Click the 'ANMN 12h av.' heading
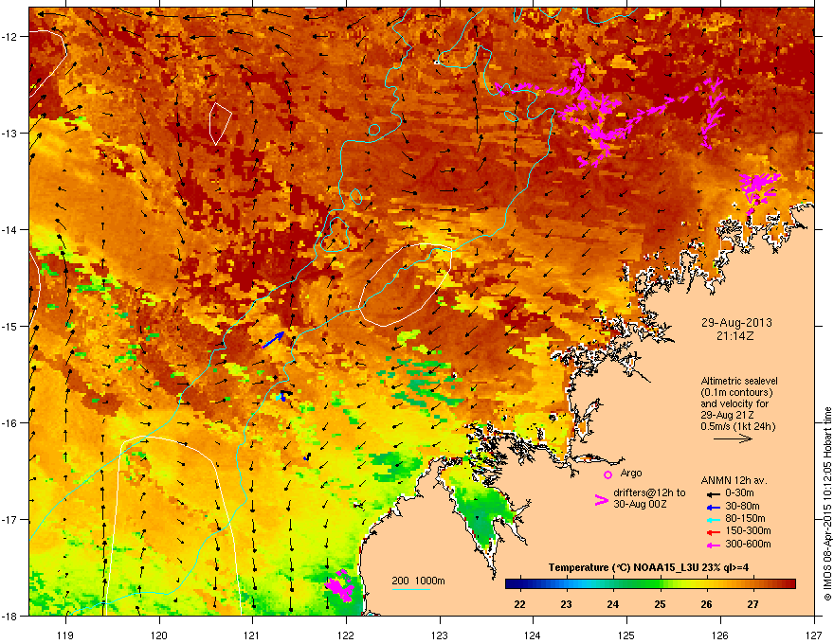Image resolution: width=834 pixels, height=644 pixels. [734, 480]
